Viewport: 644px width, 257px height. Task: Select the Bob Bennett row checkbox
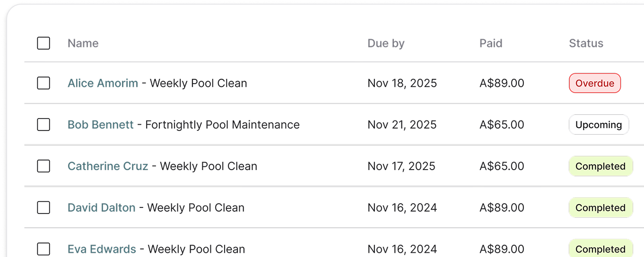click(44, 125)
